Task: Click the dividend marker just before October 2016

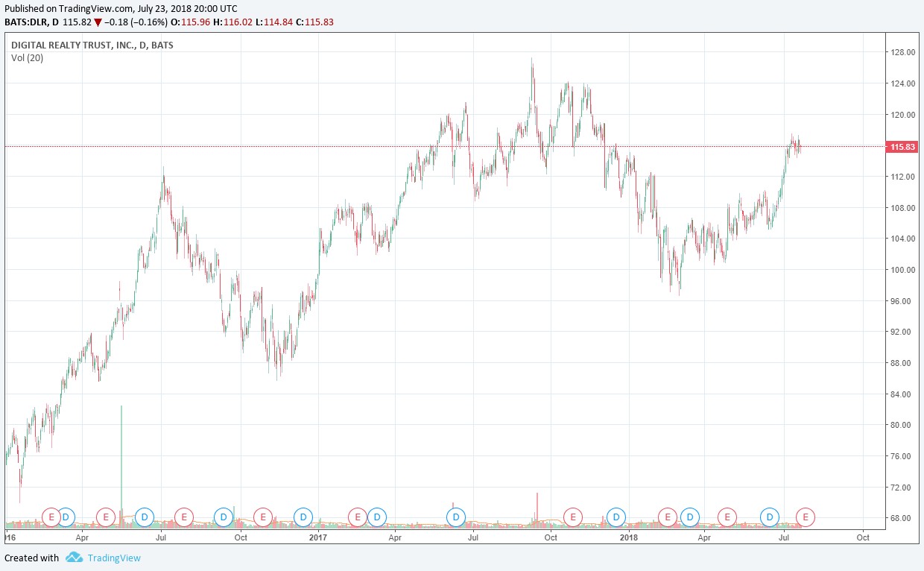Action: [x=224, y=517]
